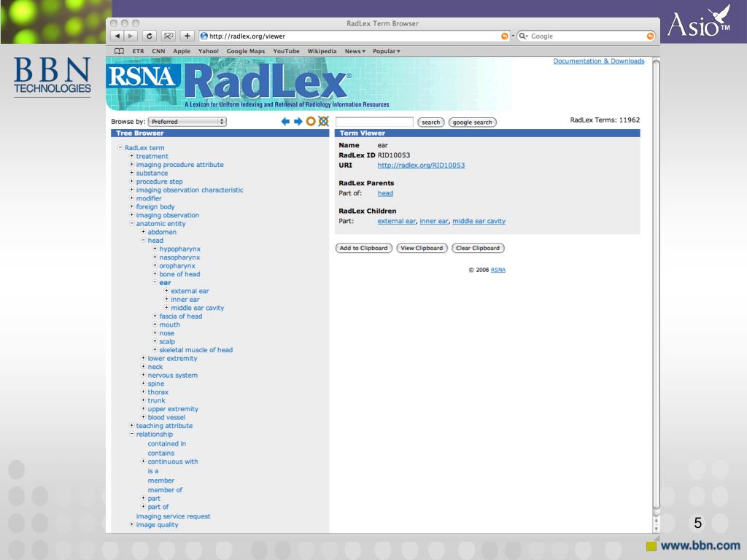Open the Yahoo! bookmark
This screenshot has height=560, width=747.
[209, 51]
